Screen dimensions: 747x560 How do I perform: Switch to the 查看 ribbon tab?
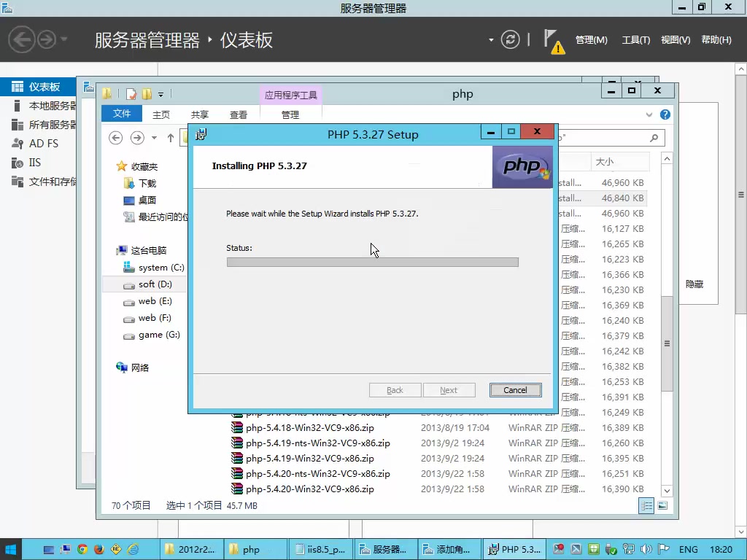pyautogui.click(x=239, y=114)
